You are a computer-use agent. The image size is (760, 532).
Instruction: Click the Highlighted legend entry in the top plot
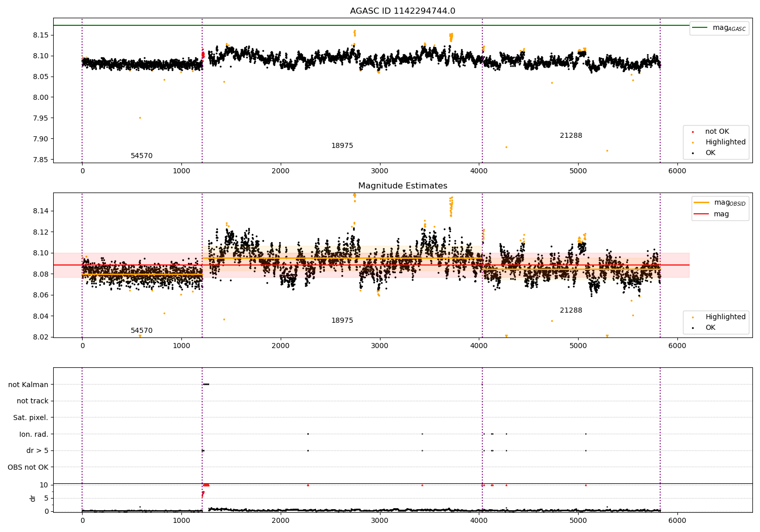pos(719,142)
